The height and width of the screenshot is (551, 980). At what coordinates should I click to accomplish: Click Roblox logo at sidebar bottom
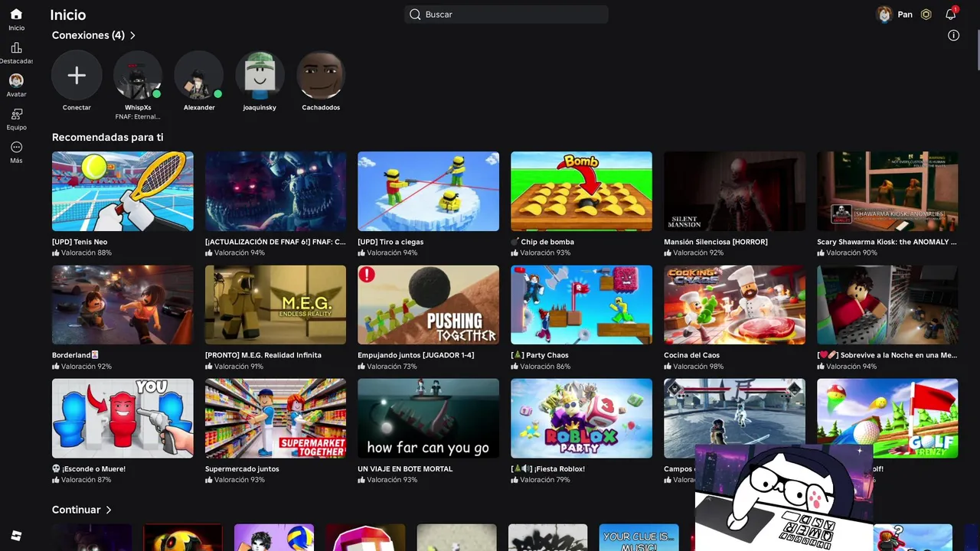pos(16,536)
